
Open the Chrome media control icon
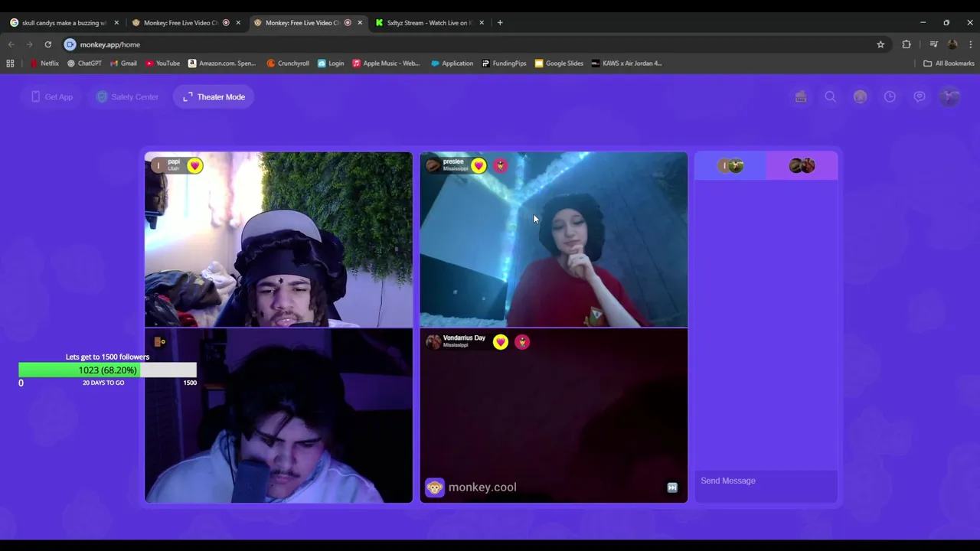tap(933, 44)
